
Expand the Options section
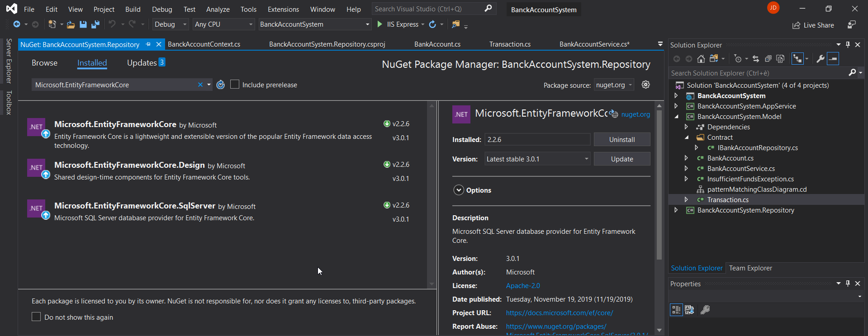point(459,190)
